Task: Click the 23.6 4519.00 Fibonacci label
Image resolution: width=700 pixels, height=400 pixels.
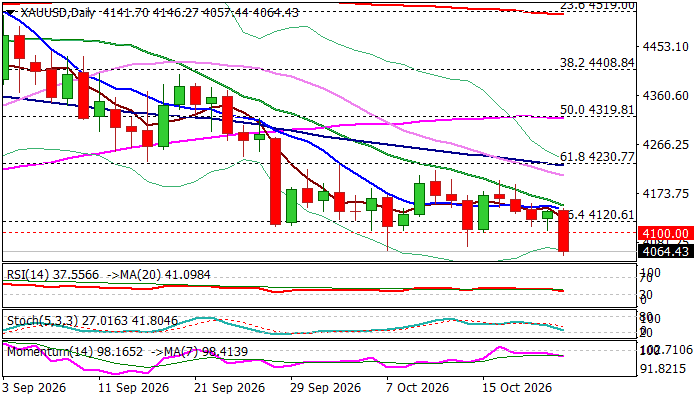Action: click(x=597, y=5)
